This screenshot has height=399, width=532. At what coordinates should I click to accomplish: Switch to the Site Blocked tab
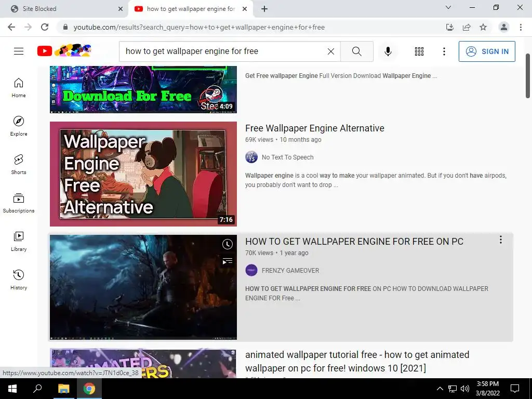click(x=64, y=9)
